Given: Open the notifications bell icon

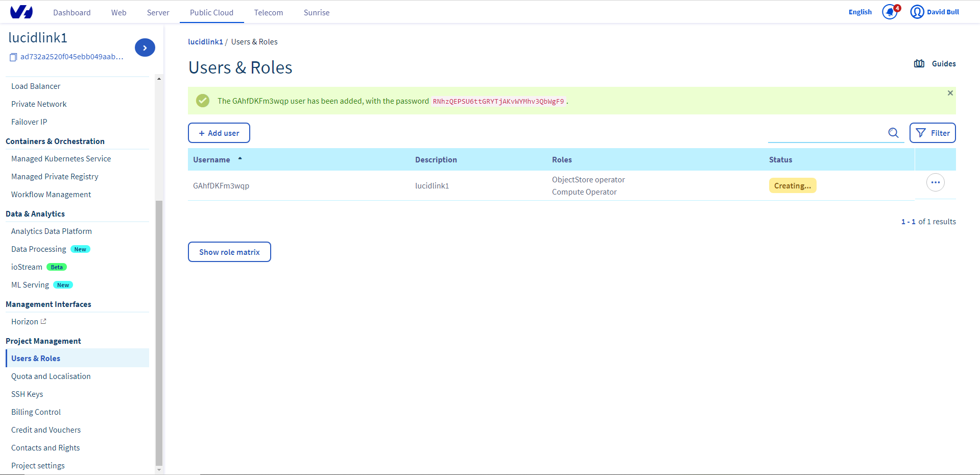Looking at the screenshot, I should point(890,12).
